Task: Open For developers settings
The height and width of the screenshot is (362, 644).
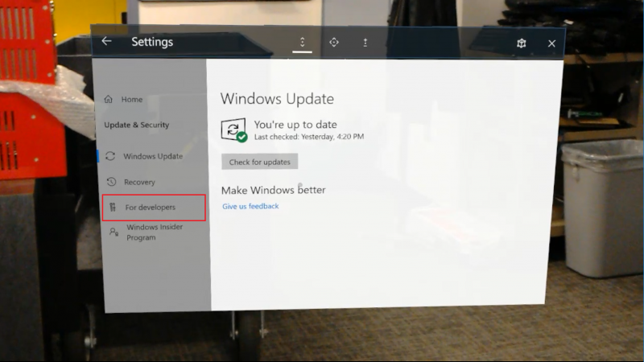Action: [154, 208]
